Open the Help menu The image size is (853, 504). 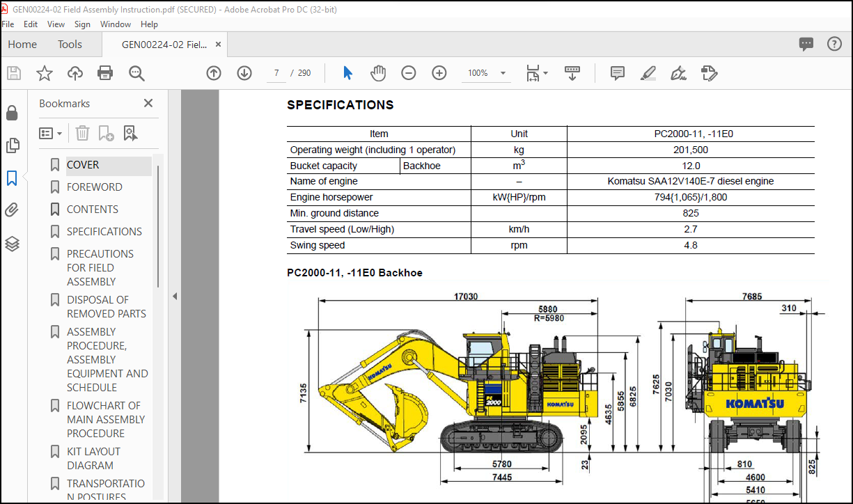tap(149, 24)
